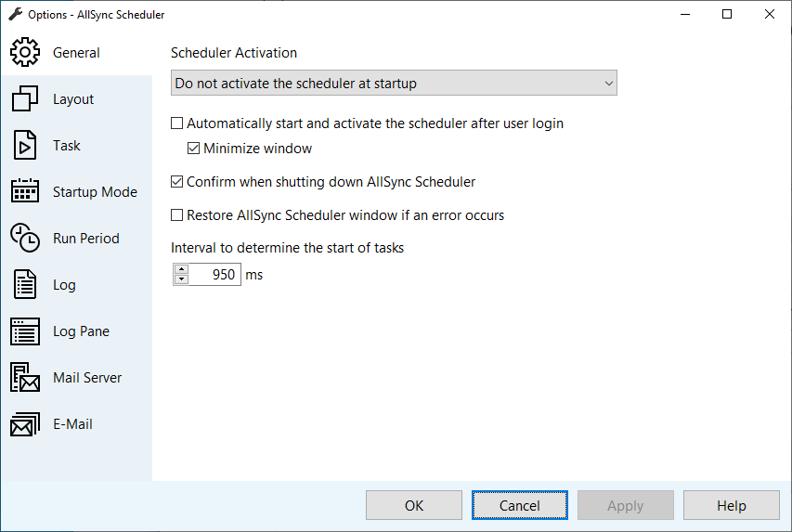Click the interval milliseconds input field
The image size is (792, 532).
pyautogui.click(x=214, y=275)
